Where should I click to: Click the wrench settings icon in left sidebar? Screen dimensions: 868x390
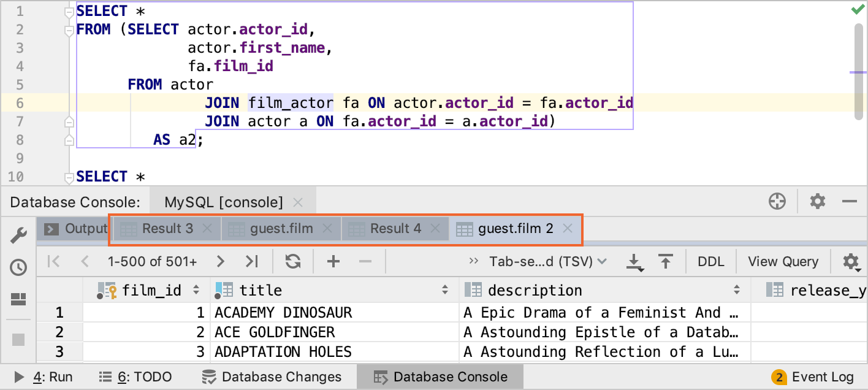pos(18,235)
